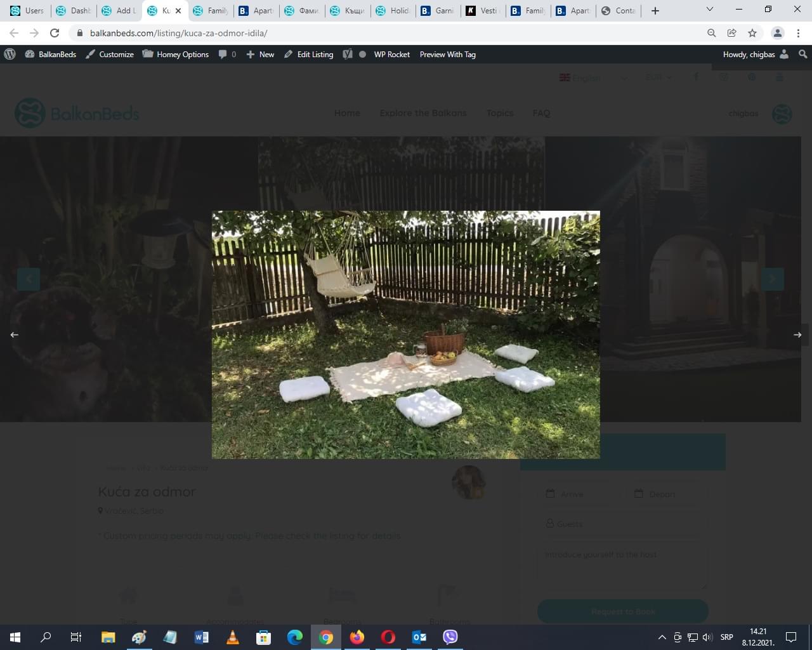Click the WordPress logo in admin bar
This screenshot has height=650, width=812.
pos(10,55)
